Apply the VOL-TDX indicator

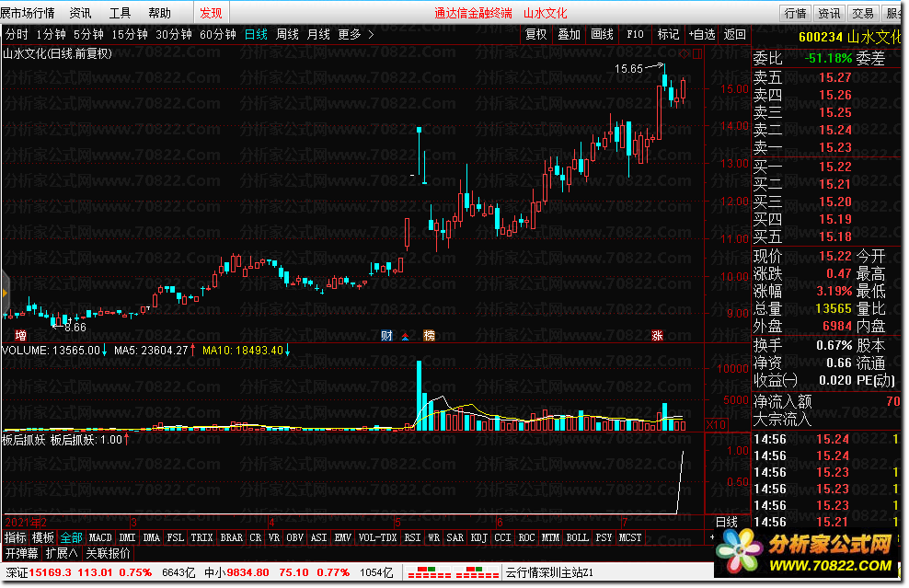click(377, 537)
